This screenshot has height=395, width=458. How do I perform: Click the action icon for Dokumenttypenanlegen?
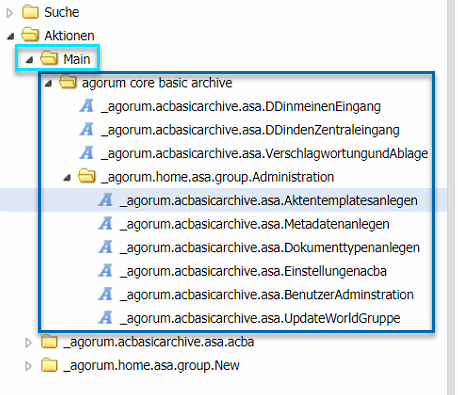tap(105, 247)
